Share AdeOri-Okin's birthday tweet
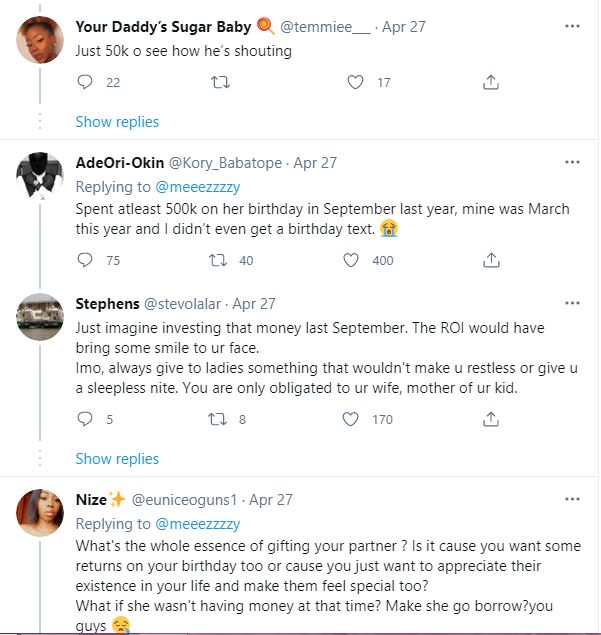The width and height of the screenshot is (601, 635). (490, 260)
